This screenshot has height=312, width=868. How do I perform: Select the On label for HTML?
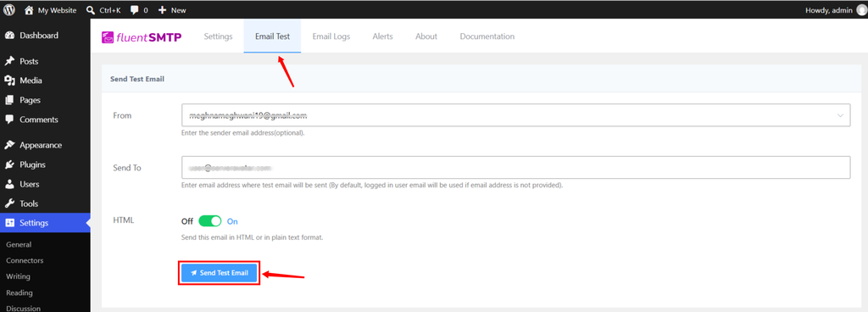232,221
